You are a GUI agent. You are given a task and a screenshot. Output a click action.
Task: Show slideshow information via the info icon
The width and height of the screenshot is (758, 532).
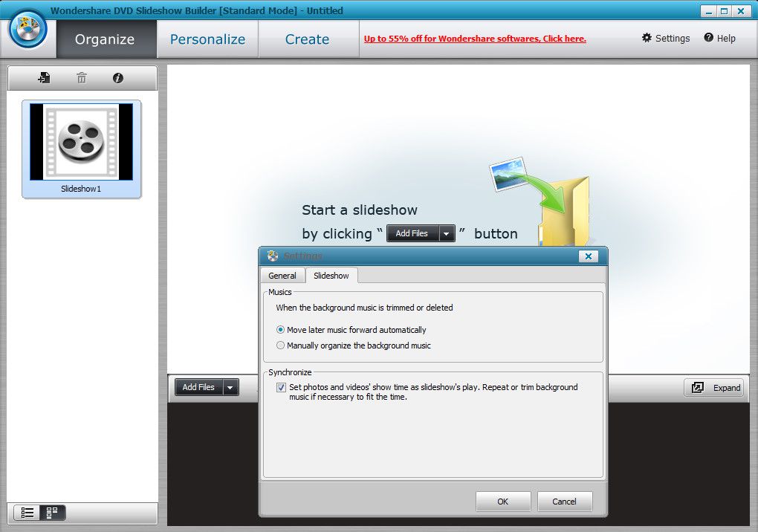pyautogui.click(x=117, y=78)
